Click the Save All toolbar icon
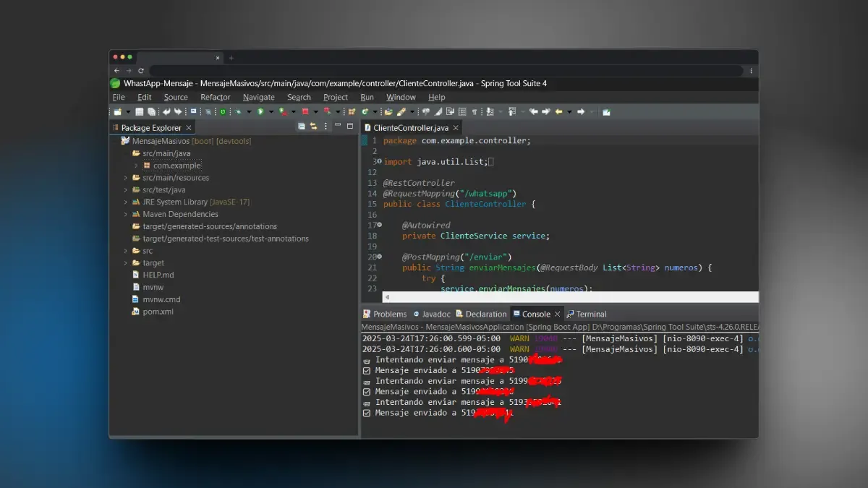The width and height of the screenshot is (868, 488). tap(151, 112)
